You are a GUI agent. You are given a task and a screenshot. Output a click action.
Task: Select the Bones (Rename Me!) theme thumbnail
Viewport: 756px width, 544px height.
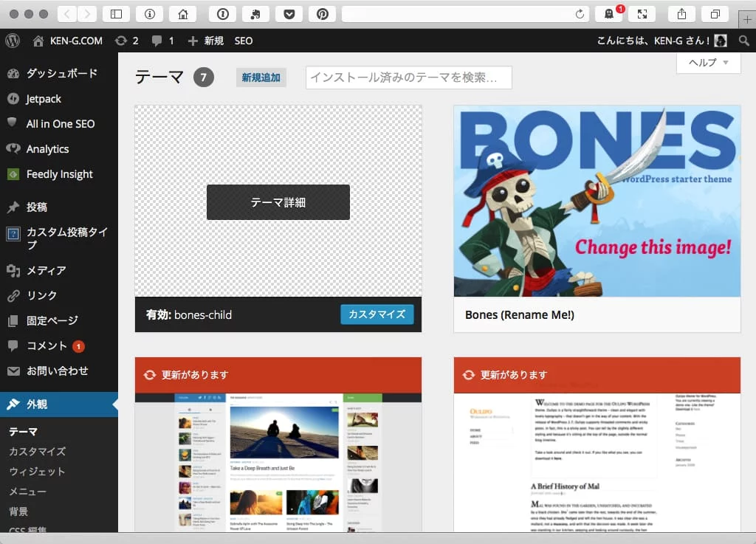pyautogui.click(x=597, y=201)
